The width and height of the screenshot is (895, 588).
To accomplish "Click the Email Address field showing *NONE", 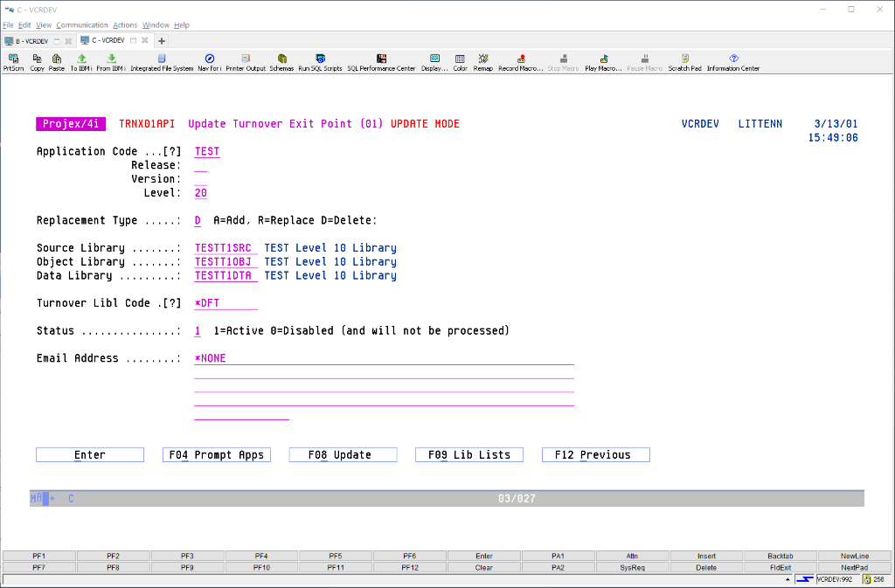I will coord(385,358).
